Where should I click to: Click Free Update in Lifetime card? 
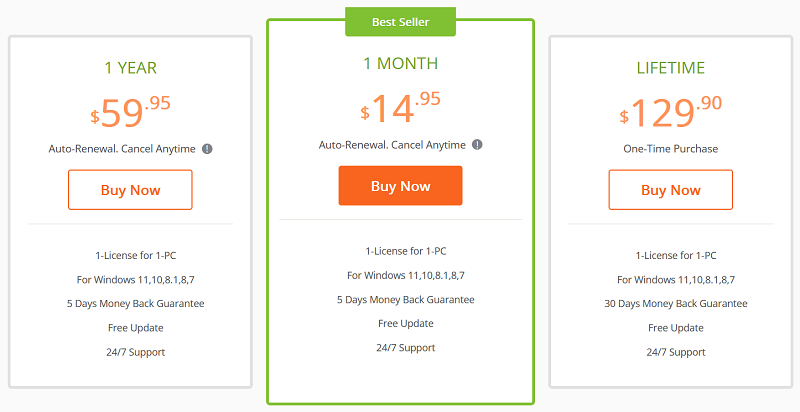click(x=676, y=328)
